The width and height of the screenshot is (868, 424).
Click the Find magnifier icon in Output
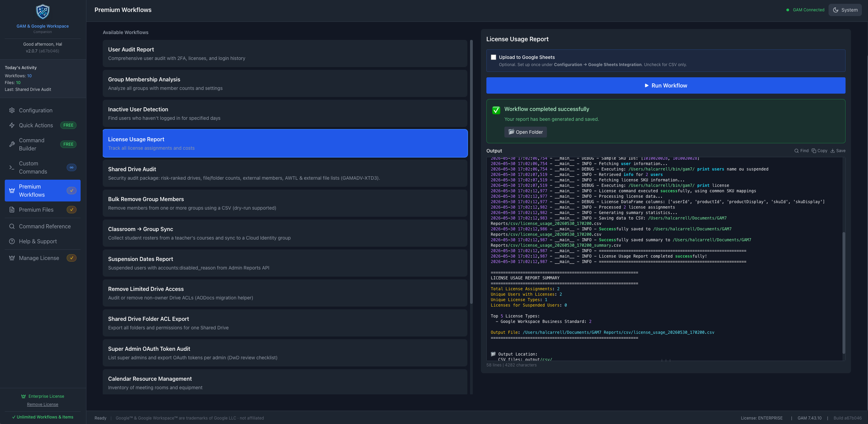(796, 151)
